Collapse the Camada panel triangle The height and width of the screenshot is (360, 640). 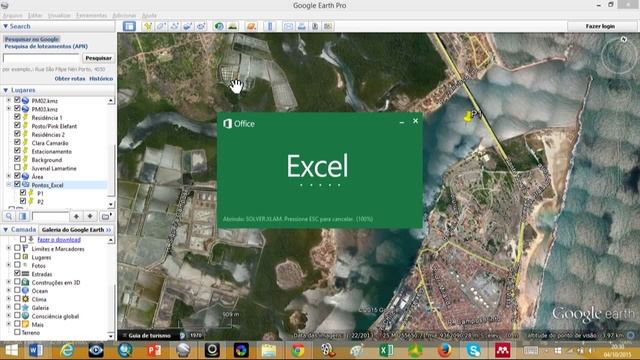point(5,230)
